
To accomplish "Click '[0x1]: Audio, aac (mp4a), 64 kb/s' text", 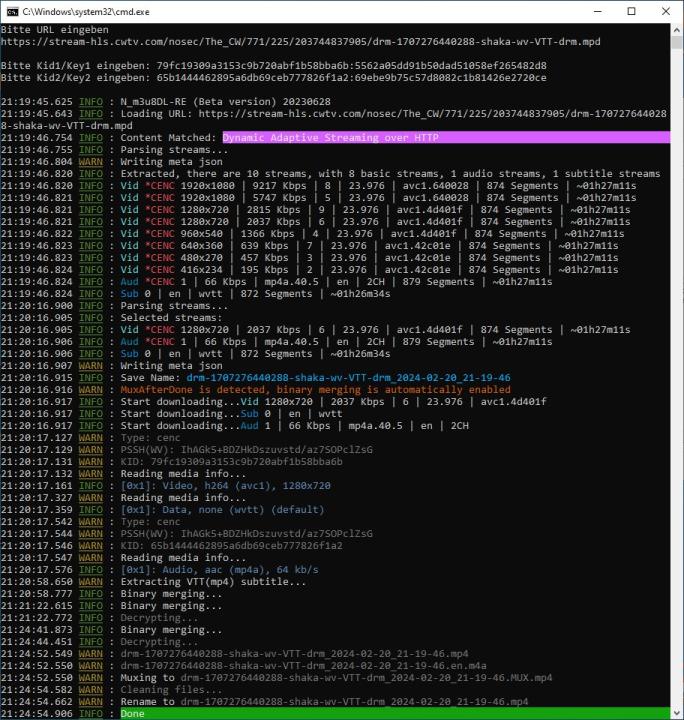I will [219, 569].
